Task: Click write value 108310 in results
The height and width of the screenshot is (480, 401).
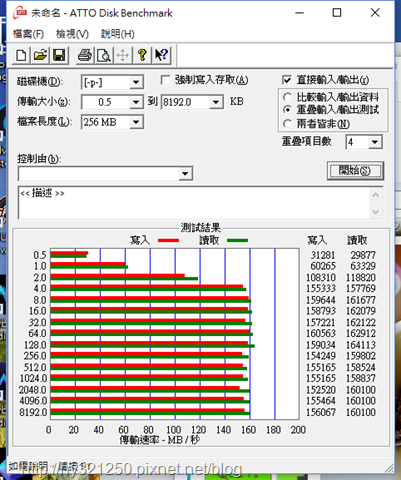Action: (x=321, y=278)
